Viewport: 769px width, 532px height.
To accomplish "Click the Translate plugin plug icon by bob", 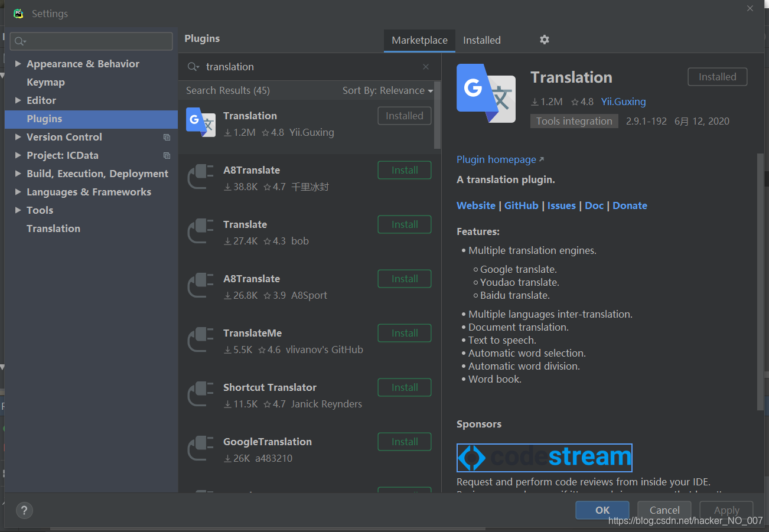I will pos(201,231).
